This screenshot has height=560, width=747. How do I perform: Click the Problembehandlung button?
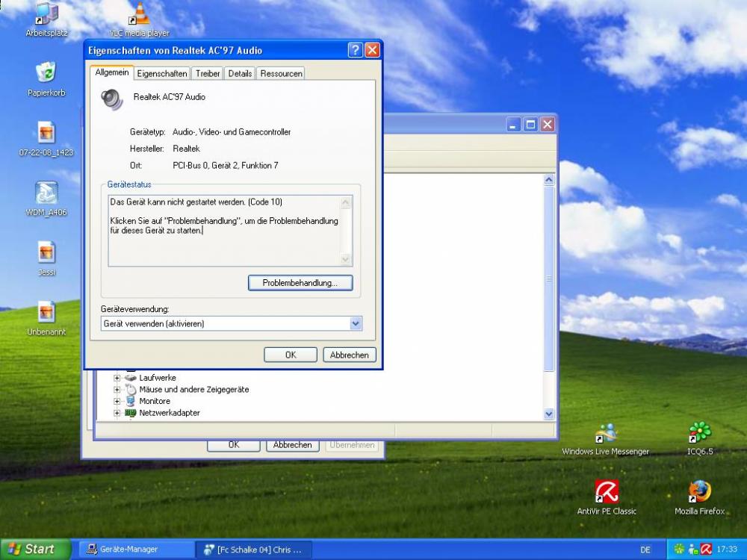(300, 283)
